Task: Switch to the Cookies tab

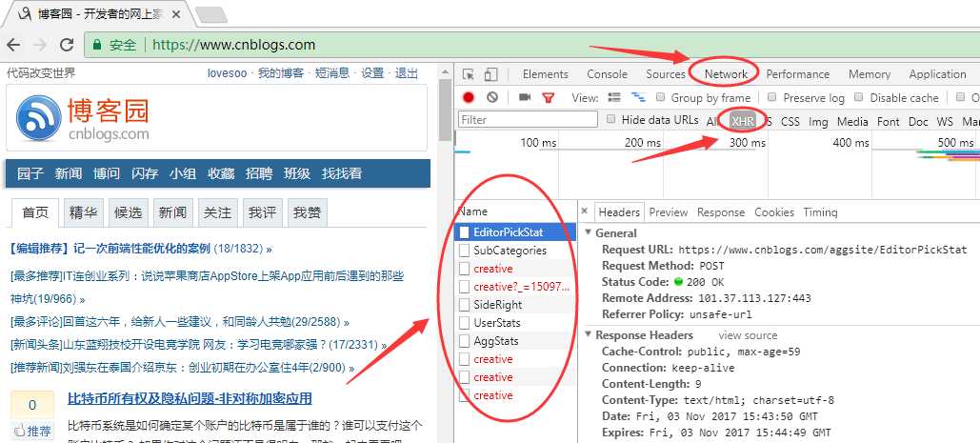Action: [x=773, y=212]
